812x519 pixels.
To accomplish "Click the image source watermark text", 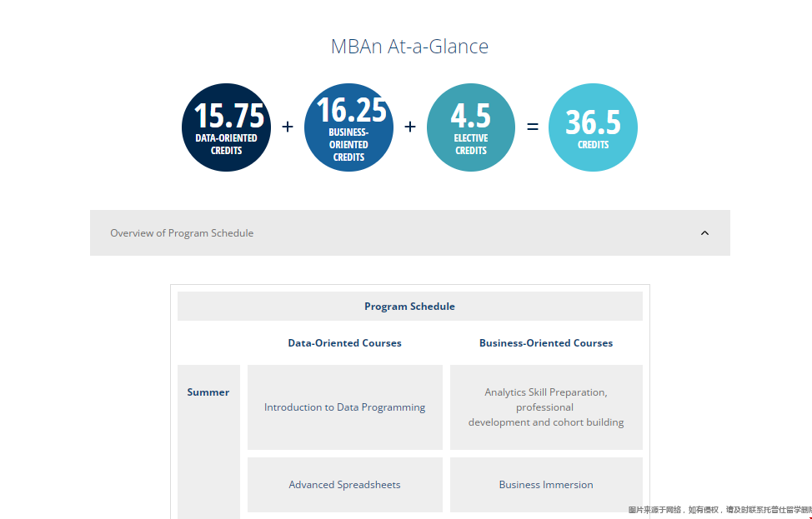I will tap(719, 510).
